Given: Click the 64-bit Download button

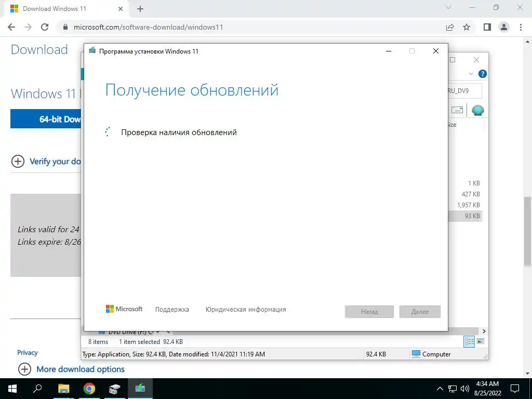Looking at the screenshot, I should [x=46, y=119].
